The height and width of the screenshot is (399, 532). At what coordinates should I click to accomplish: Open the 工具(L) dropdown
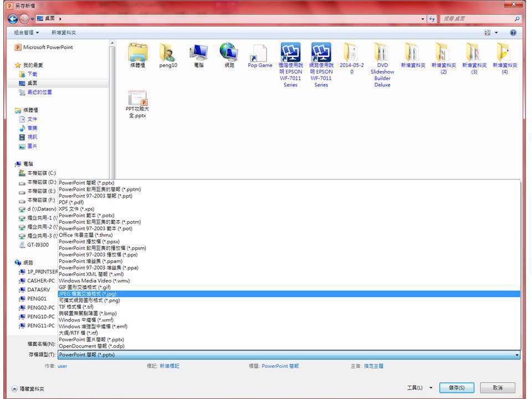tap(420, 387)
